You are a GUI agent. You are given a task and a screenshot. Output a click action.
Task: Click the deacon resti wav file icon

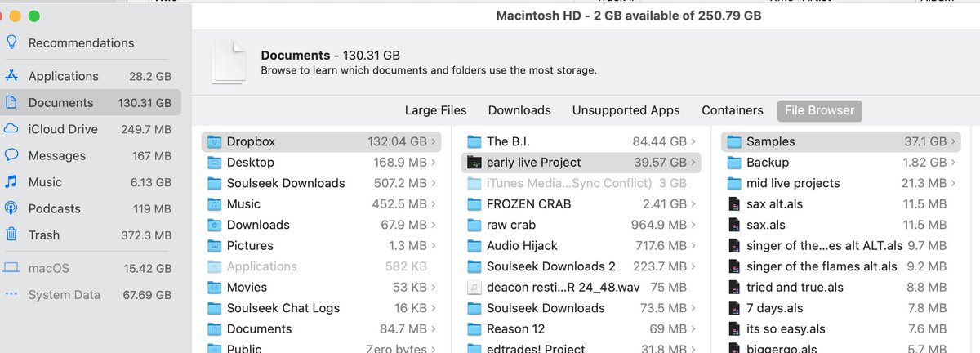pyautogui.click(x=474, y=287)
